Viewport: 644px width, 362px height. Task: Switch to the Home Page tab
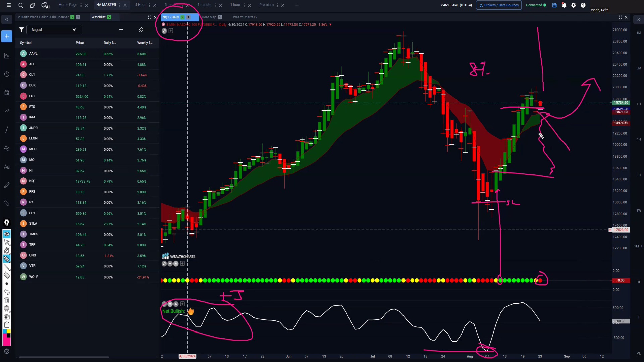click(x=68, y=5)
